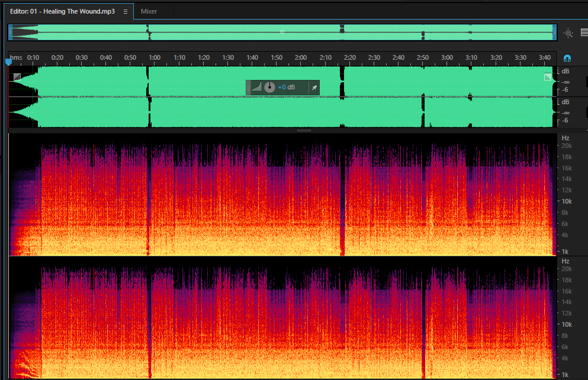Click the left handle of the navigator overview
Screen dimensions: 588x380
coord(10,32)
